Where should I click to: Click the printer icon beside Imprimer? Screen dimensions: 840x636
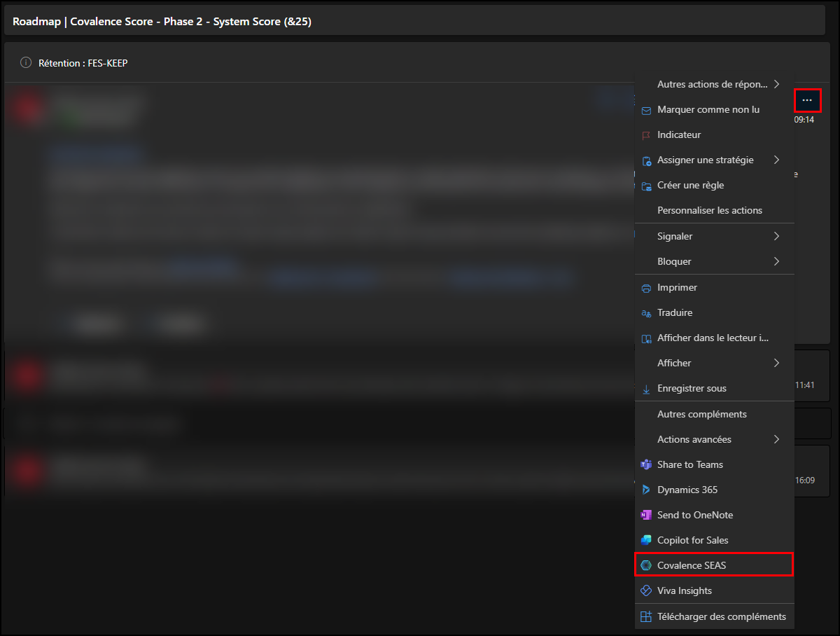point(646,288)
